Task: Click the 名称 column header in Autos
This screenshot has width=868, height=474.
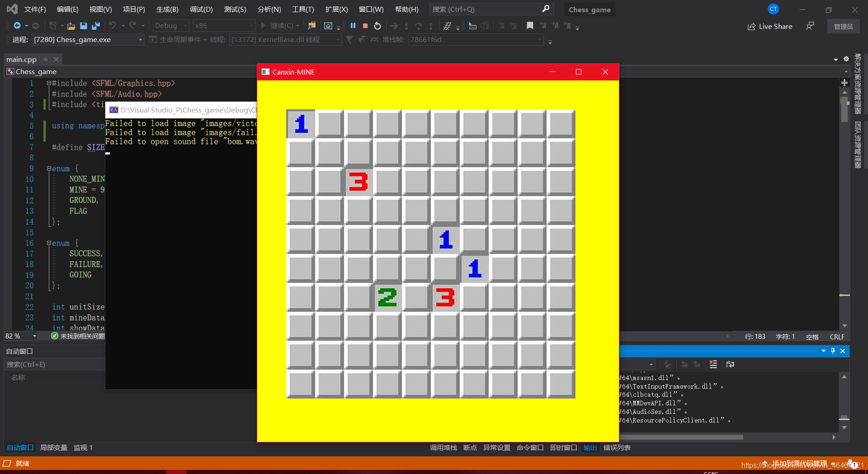Action: 18,377
